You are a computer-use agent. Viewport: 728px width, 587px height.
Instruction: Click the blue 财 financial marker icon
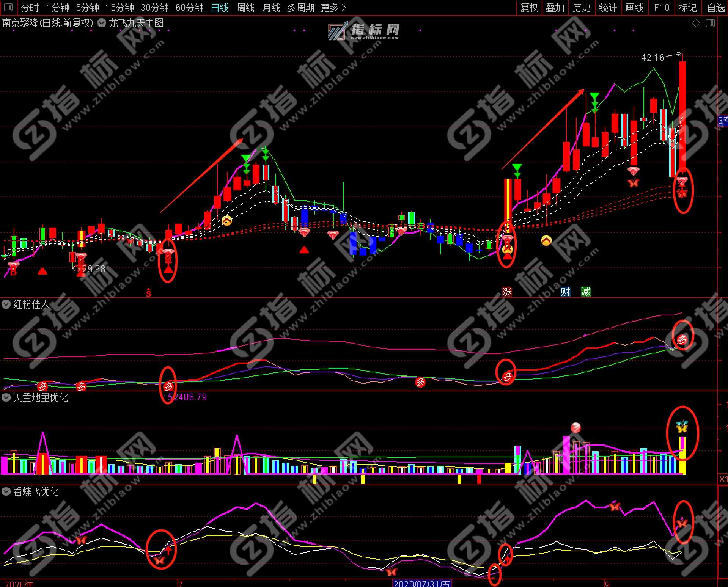pyautogui.click(x=565, y=291)
